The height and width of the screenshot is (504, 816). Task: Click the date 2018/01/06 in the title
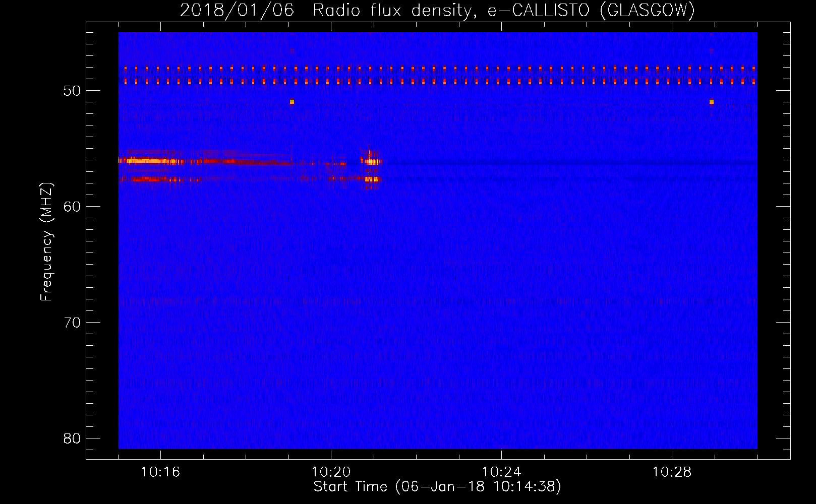(x=237, y=10)
